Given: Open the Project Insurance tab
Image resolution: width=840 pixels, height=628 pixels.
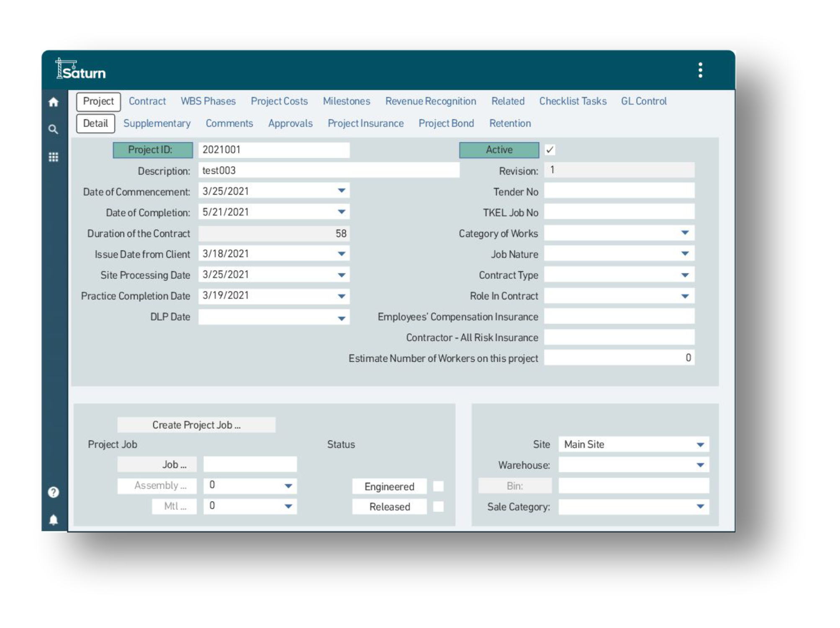Looking at the screenshot, I should (x=366, y=123).
